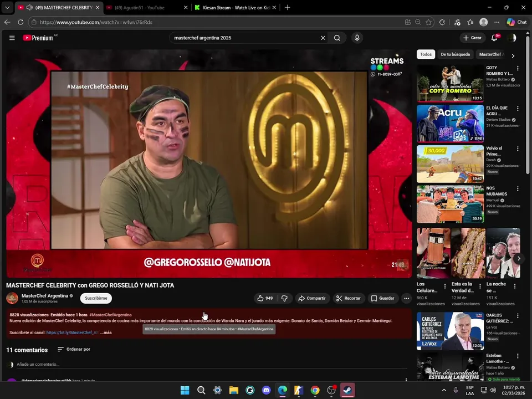Open Windows Start menu
The image size is (532, 399).
[x=185, y=390]
